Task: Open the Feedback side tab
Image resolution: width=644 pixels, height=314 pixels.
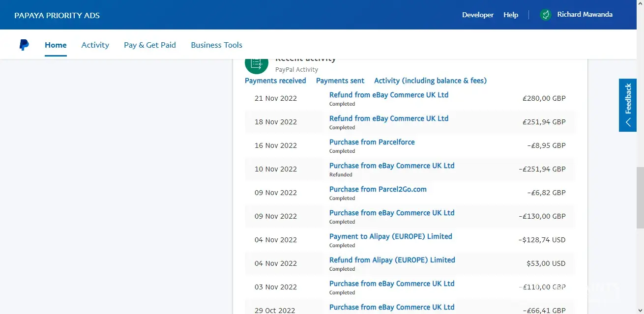Action: 627,105
